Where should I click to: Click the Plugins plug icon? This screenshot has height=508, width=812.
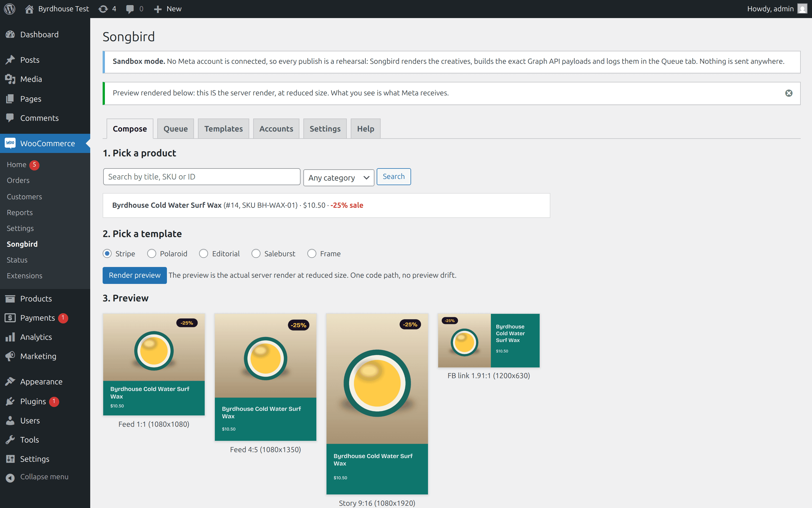point(10,401)
